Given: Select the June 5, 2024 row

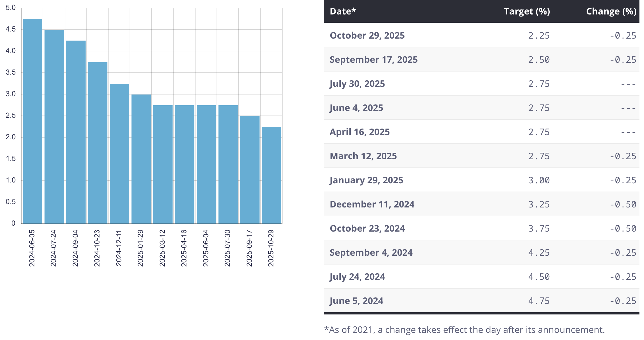Looking at the screenshot, I should tap(356, 301).
